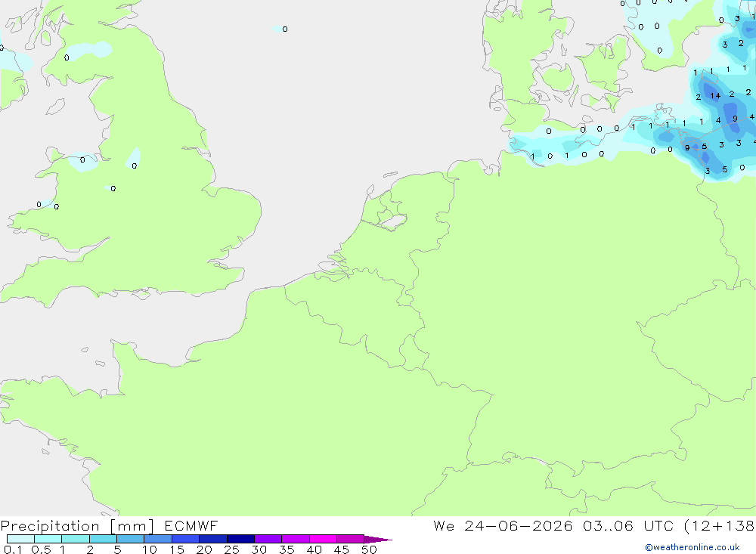Click the isolated '0' value over the North Sea
The width and height of the screenshot is (756, 554).
click(285, 29)
